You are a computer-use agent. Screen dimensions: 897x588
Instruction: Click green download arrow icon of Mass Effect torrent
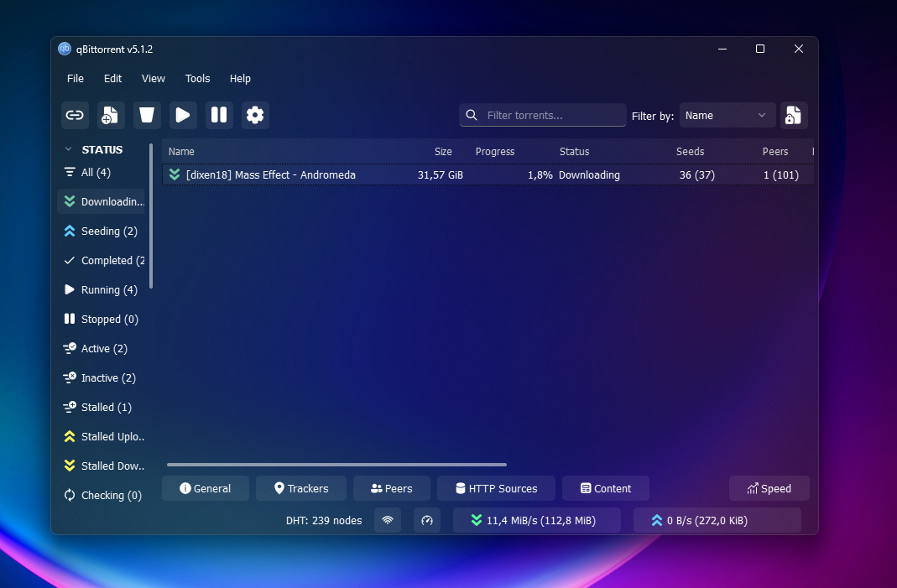175,174
